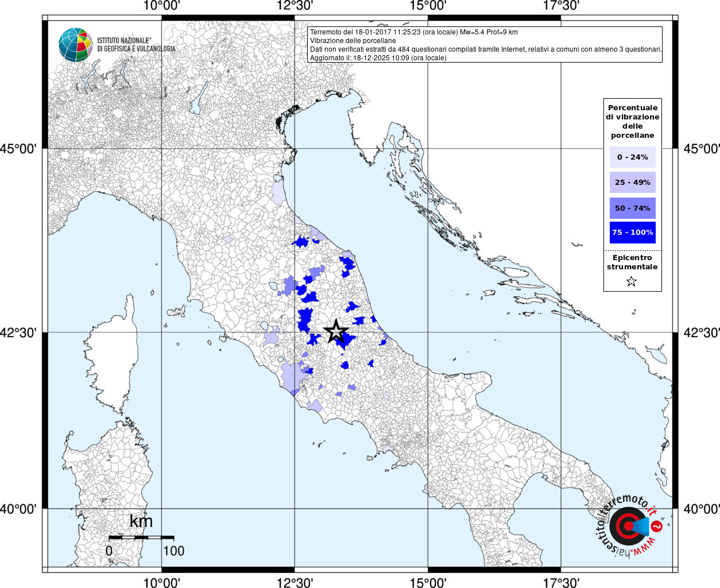Click the 'Vibrazione delle porcellane' subtitle
The height and width of the screenshot is (588, 720).
pos(353,41)
